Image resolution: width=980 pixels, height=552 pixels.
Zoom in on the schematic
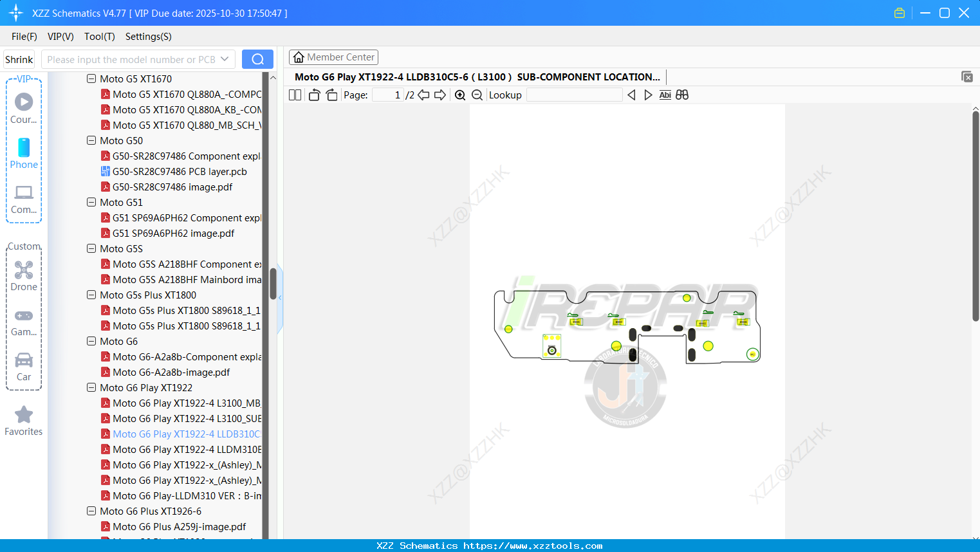click(460, 95)
